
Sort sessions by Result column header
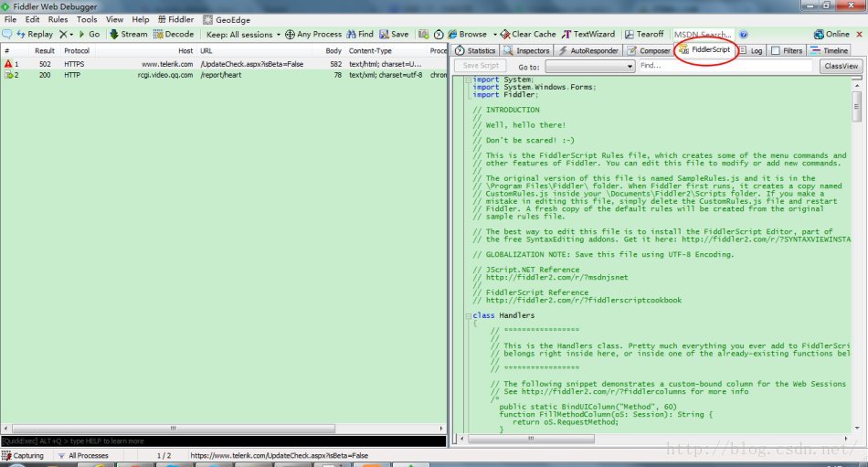(44, 50)
